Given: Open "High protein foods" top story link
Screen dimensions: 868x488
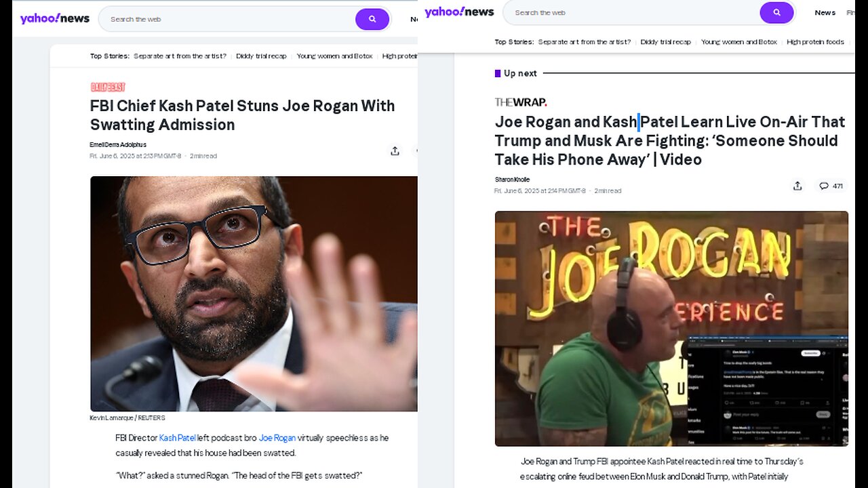Looking at the screenshot, I should click(x=815, y=42).
